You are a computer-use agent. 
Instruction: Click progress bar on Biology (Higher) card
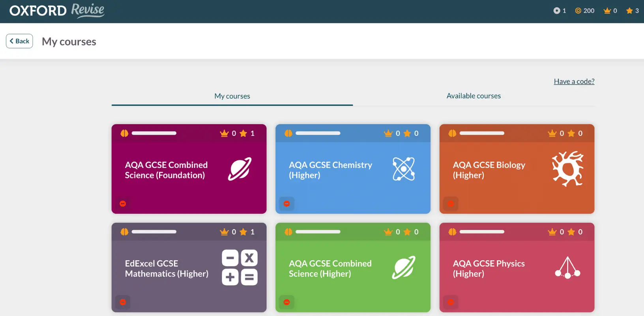482,133
